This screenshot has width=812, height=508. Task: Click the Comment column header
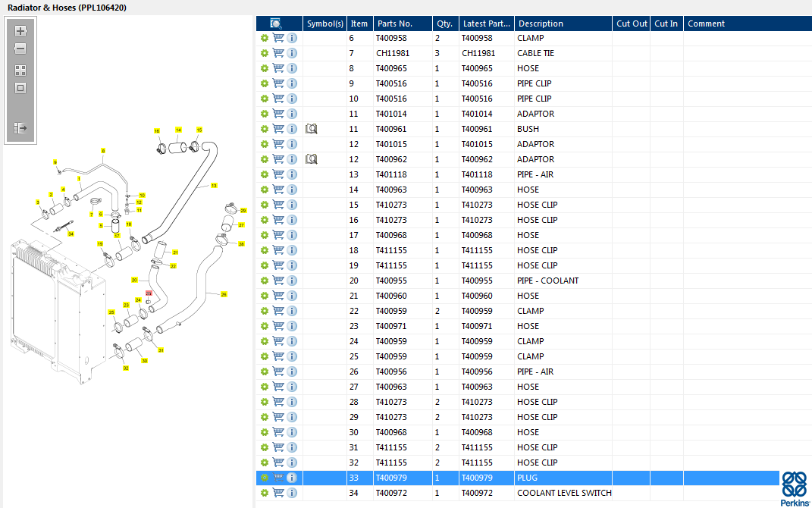pos(748,24)
